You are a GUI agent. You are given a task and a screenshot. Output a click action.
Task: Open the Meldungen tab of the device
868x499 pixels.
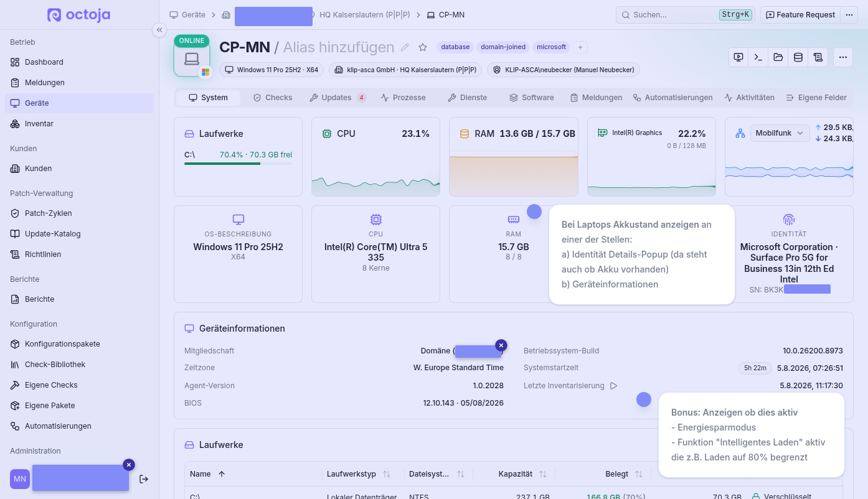(x=596, y=98)
